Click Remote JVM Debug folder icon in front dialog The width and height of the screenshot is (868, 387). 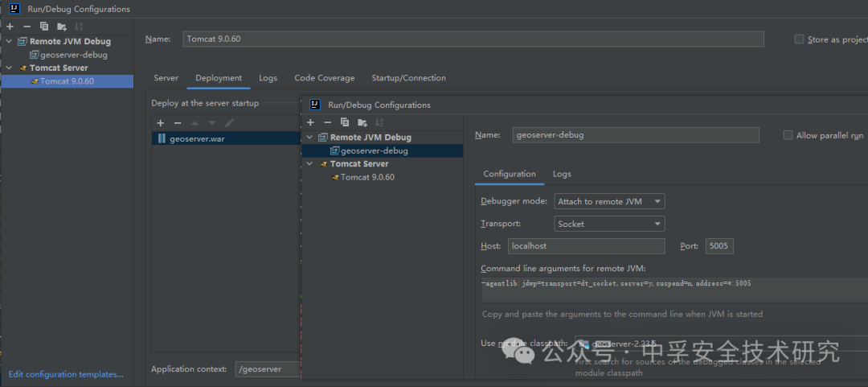point(323,137)
